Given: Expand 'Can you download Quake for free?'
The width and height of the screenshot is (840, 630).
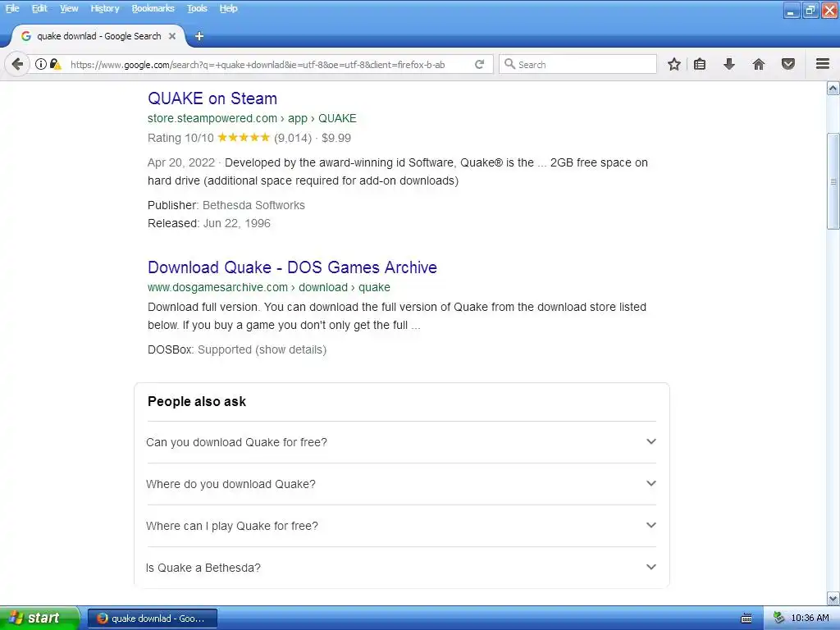Looking at the screenshot, I should (x=401, y=442).
